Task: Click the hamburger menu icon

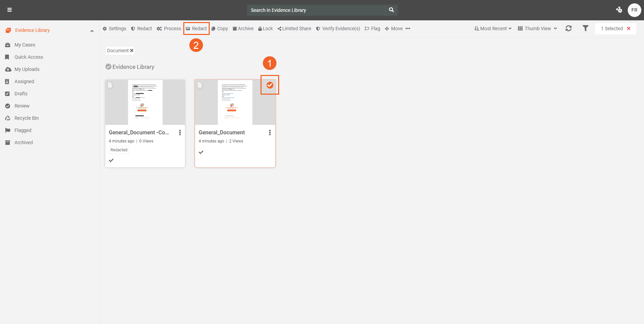Action: [x=9, y=10]
